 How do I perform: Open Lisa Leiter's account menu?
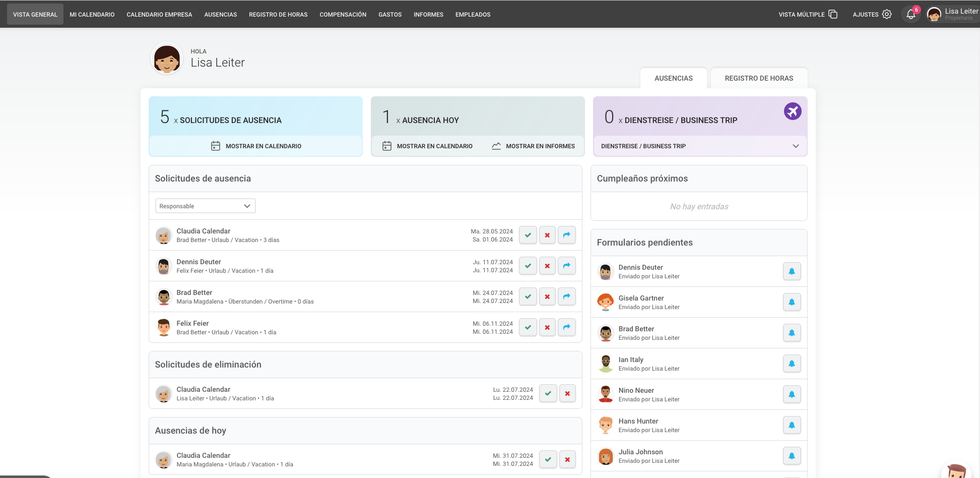pyautogui.click(x=952, y=14)
